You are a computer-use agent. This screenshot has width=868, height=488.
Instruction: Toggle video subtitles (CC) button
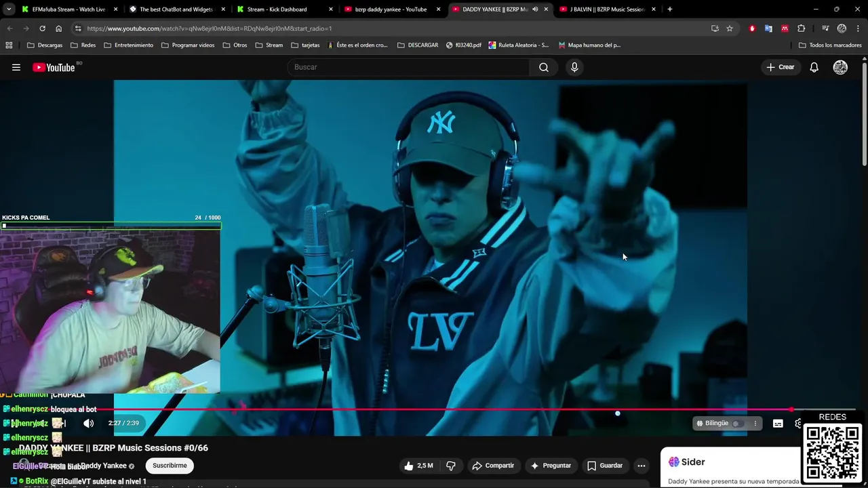pyautogui.click(x=778, y=424)
